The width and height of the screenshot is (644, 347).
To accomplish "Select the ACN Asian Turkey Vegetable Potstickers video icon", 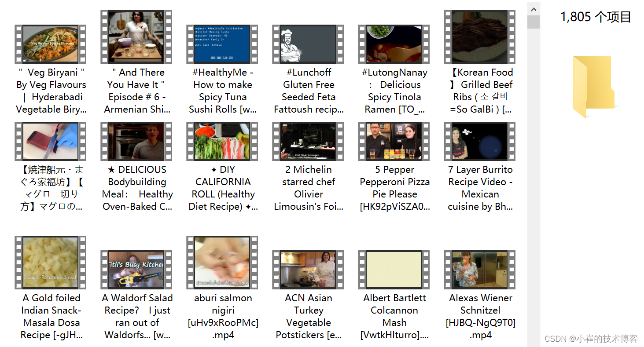I will point(308,270).
